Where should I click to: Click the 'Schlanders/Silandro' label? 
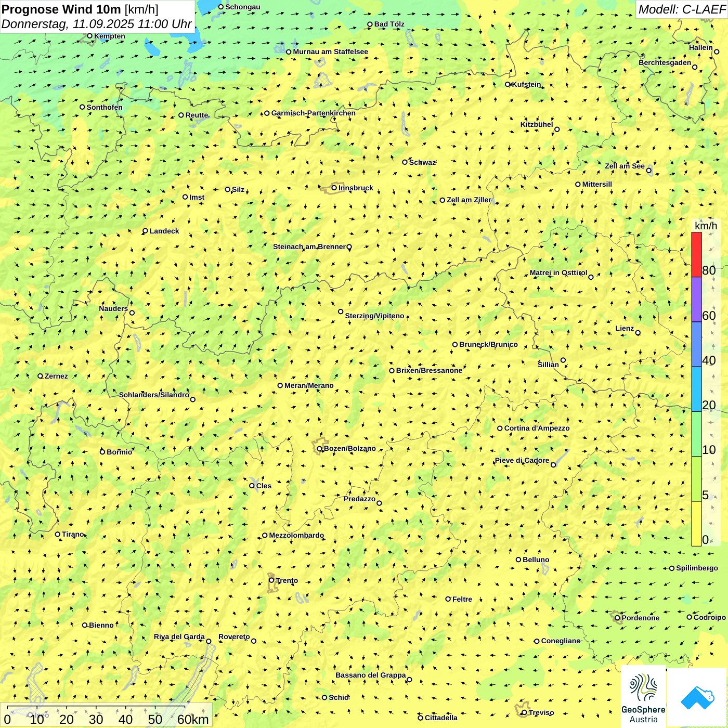pos(154,395)
